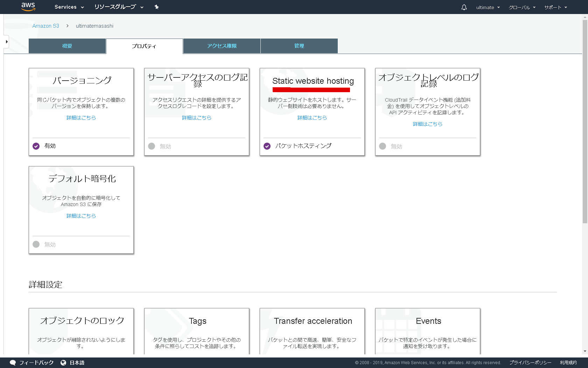Image resolution: width=588 pixels, height=368 pixels.
Task: Click the バケットホスティング status check icon
Action: click(x=267, y=146)
